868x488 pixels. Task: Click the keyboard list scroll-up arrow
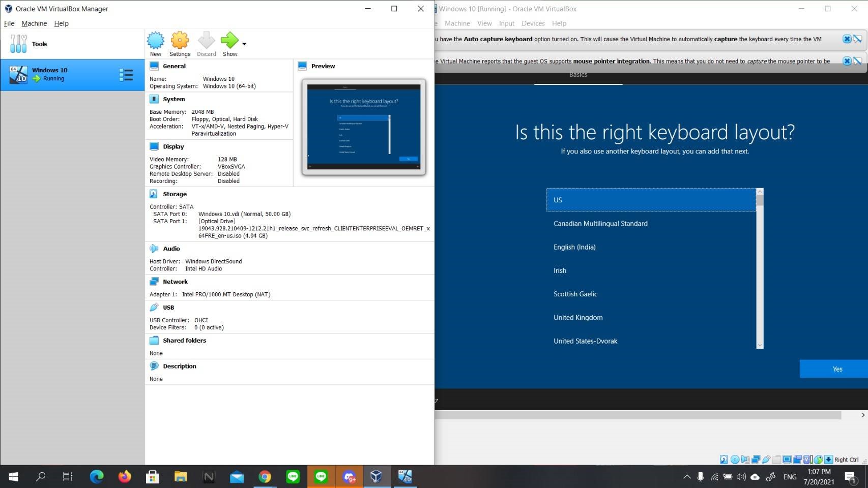pyautogui.click(x=760, y=192)
